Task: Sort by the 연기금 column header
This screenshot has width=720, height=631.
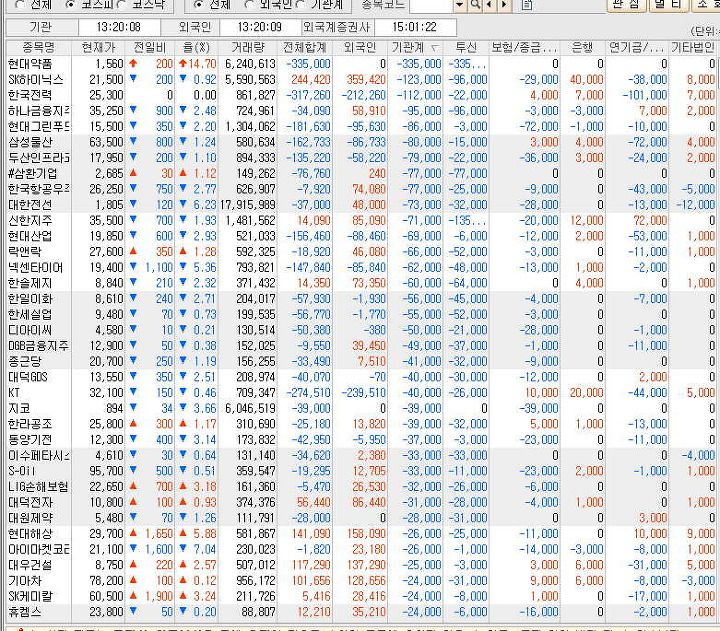Action: tap(637, 47)
